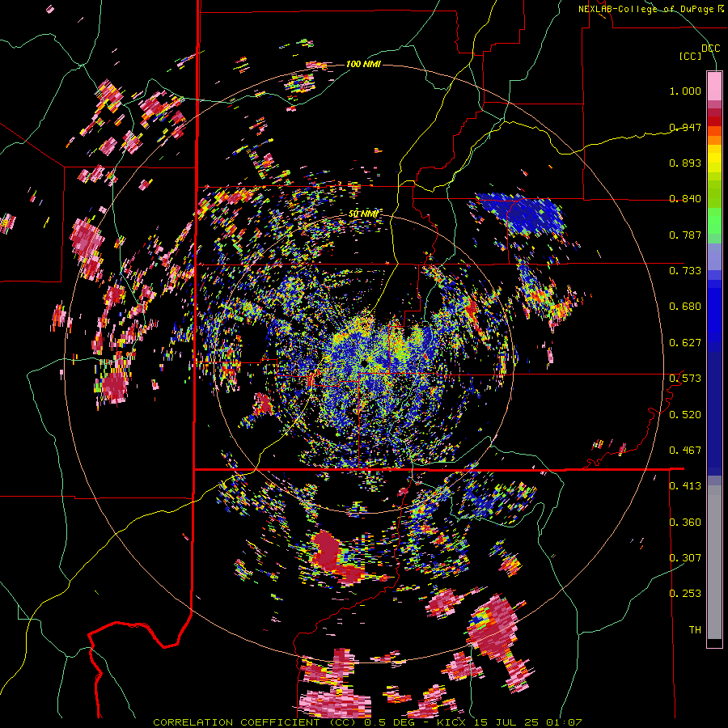Click the 50 NMI range ring label
The height and width of the screenshot is (728, 728).
[x=363, y=214]
